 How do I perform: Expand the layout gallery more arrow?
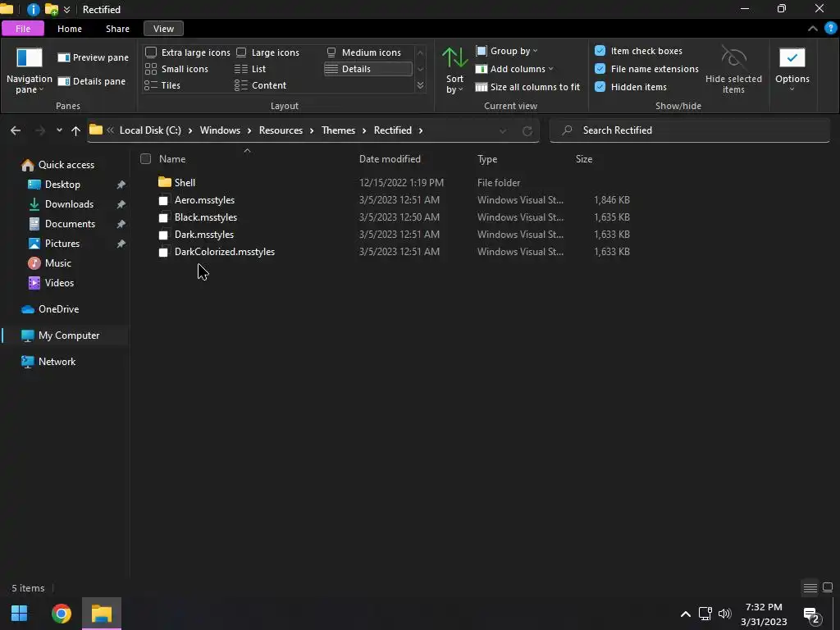point(420,85)
